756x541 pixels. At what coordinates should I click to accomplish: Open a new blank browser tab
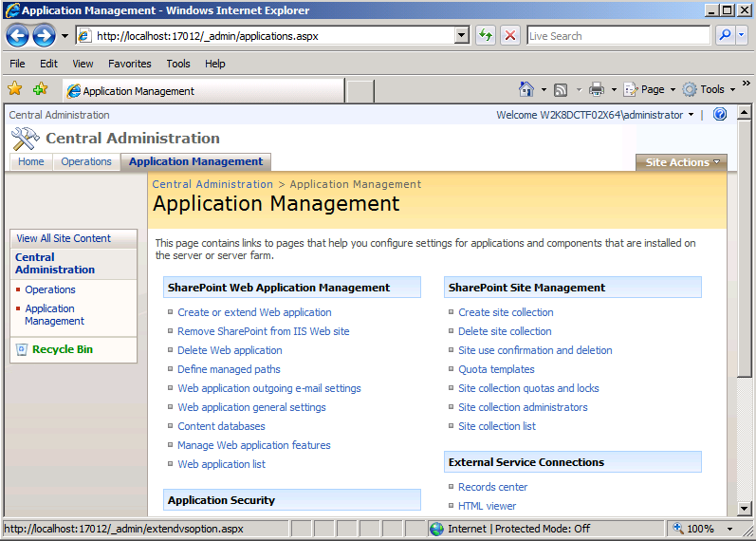[360, 91]
